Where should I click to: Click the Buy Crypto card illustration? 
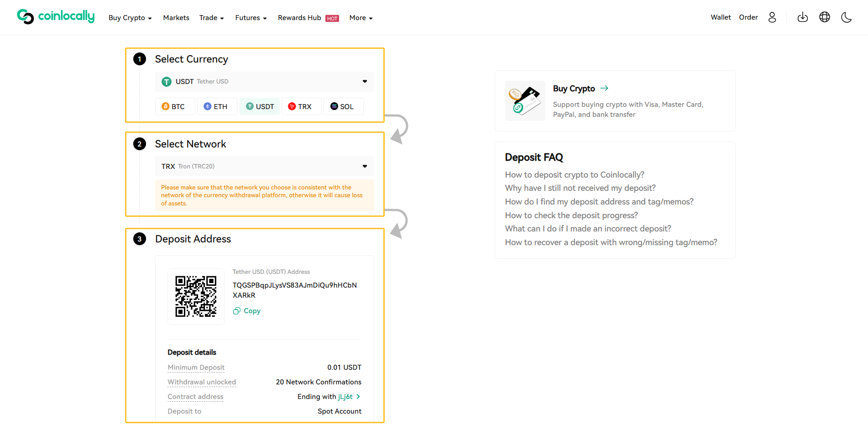[x=525, y=101]
